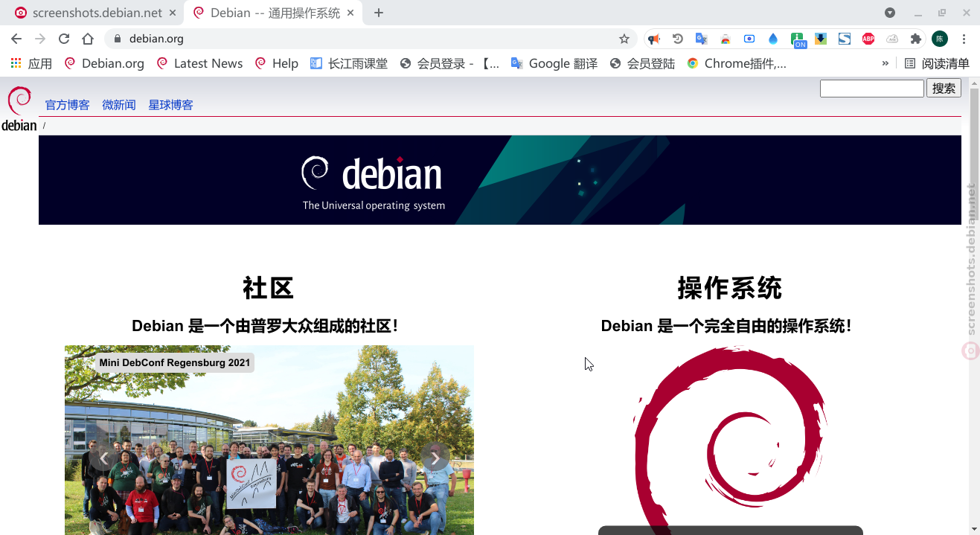Open the Google 翻译 bookmark
Viewport: 980px width, 535px height.
[x=554, y=63]
